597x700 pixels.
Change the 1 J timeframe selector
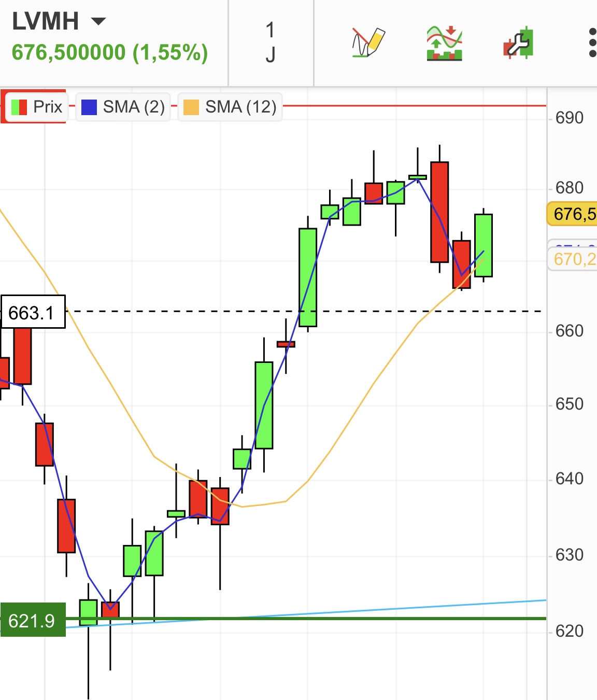point(271,43)
